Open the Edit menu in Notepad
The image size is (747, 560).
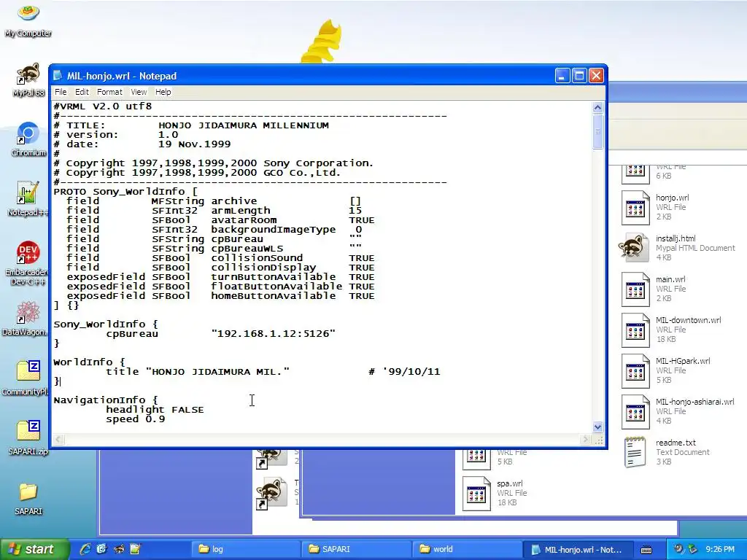pos(82,92)
